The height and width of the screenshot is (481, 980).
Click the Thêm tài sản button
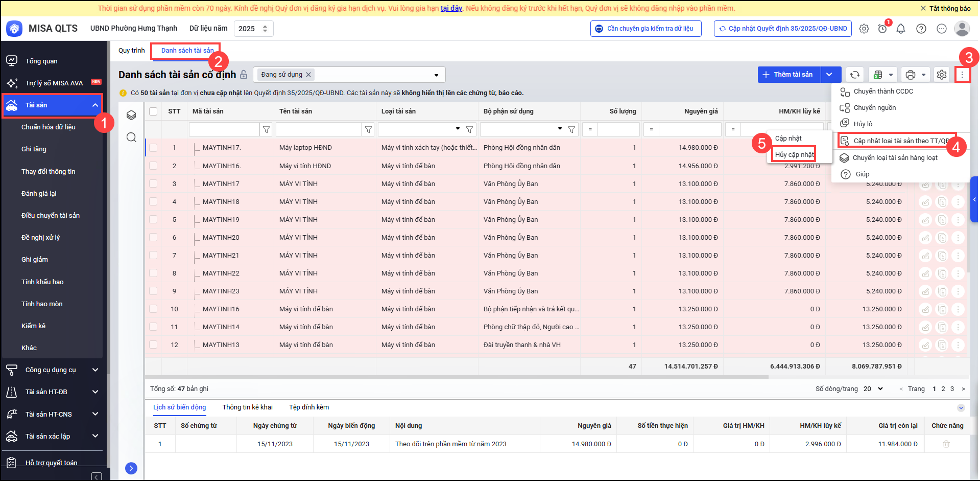tap(788, 75)
